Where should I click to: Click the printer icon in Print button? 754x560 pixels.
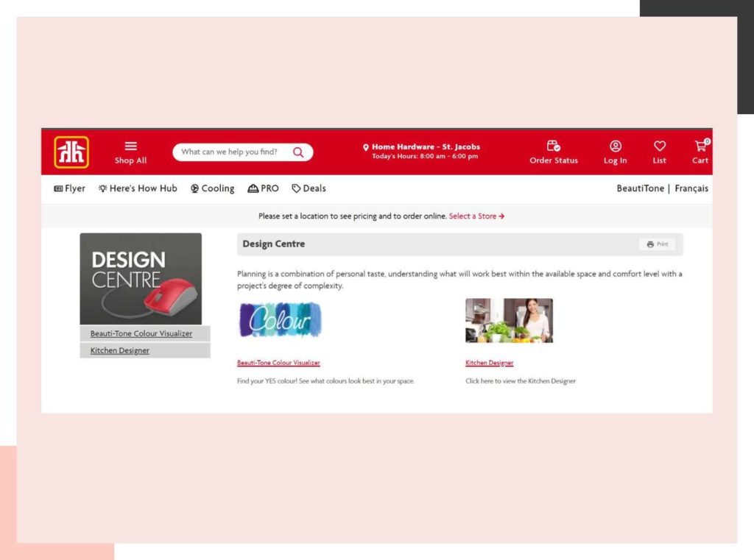pyautogui.click(x=650, y=244)
